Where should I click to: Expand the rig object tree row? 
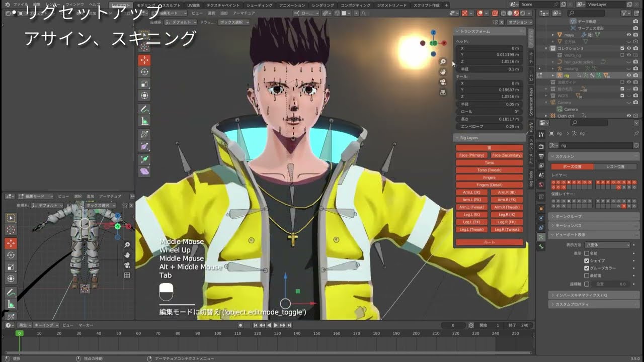552,75
